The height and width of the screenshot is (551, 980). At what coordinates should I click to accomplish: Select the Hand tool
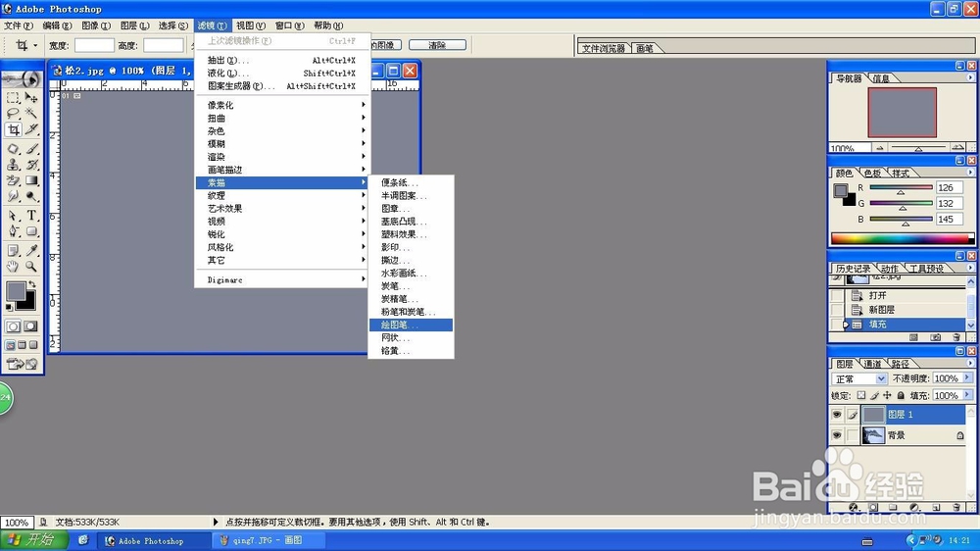click(x=13, y=267)
